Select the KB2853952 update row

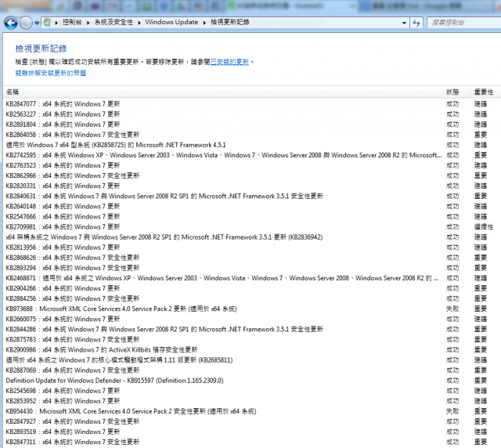tap(250, 401)
